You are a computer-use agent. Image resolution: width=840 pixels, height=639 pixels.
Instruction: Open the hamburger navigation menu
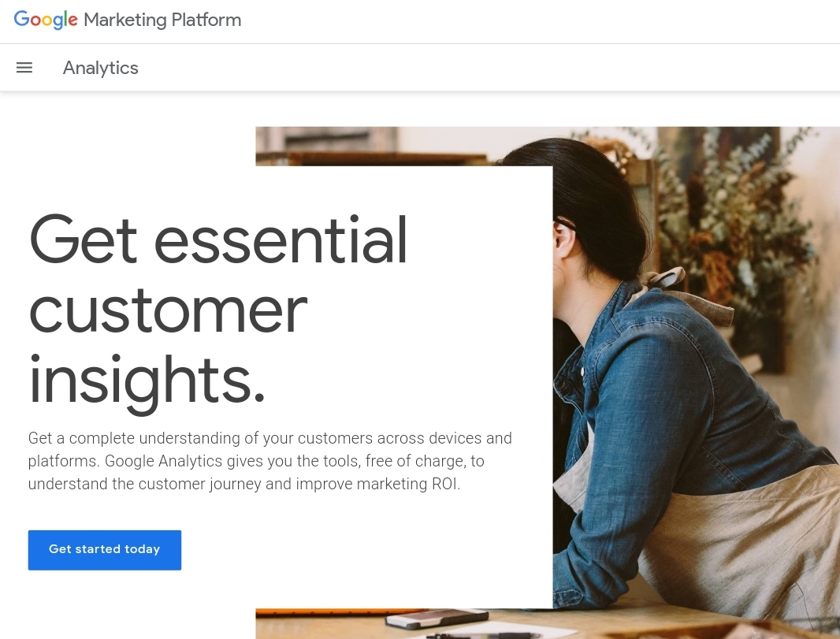[24, 68]
